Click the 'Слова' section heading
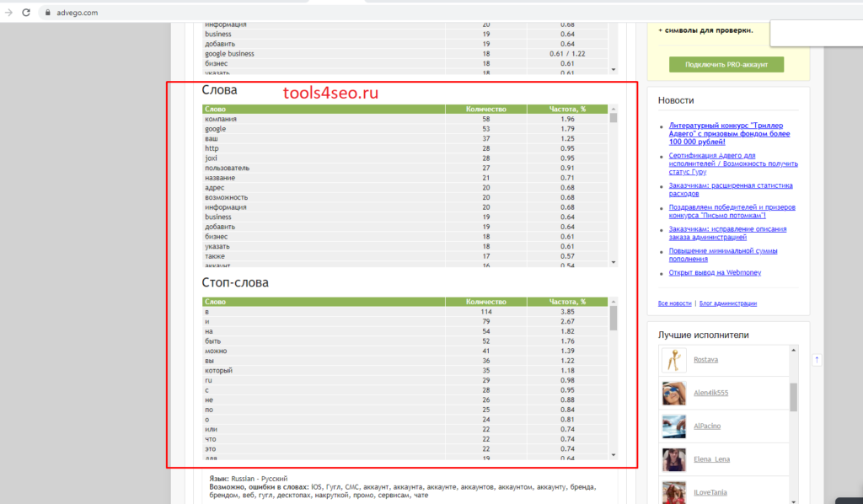863x504 pixels. [219, 89]
